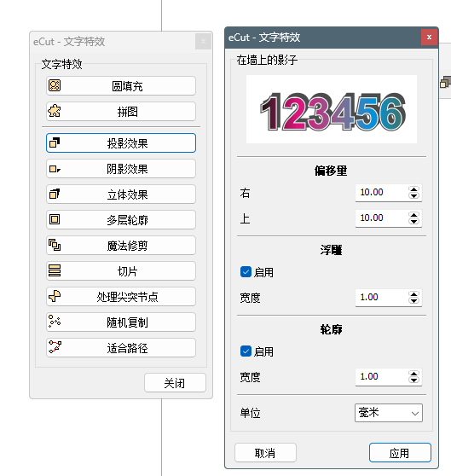Disable the 浮雕 启用 checkbox
Image resolution: width=451 pixels, height=476 pixels.
tap(246, 272)
